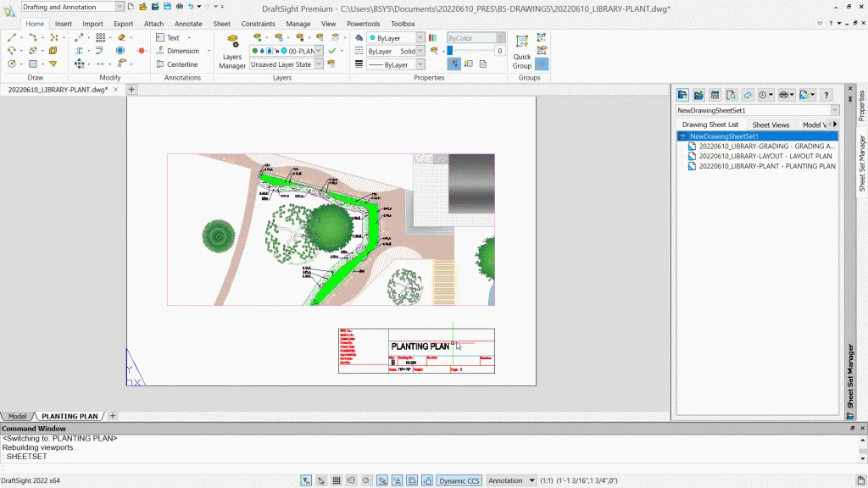This screenshot has width=868, height=488.
Task: Select the LIBRARY-LAYOUT - LAYOUT PLAN sheet
Action: coord(765,156)
